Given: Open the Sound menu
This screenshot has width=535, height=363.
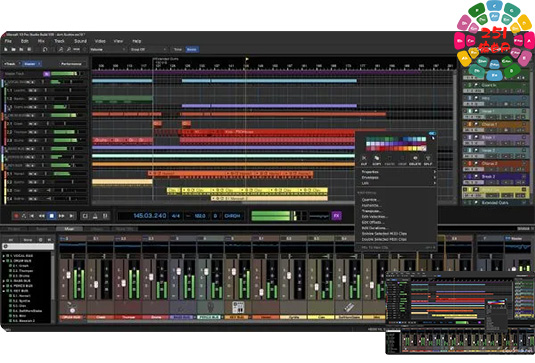Looking at the screenshot, I should point(80,41).
